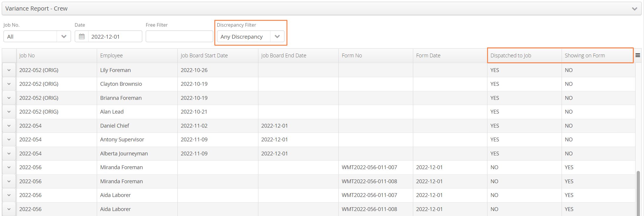Expand the Daniel Chief row

click(x=9, y=126)
